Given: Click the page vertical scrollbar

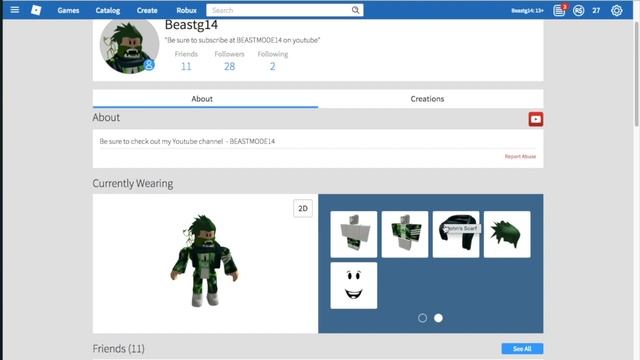Looking at the screenshot, I should 636,73.
